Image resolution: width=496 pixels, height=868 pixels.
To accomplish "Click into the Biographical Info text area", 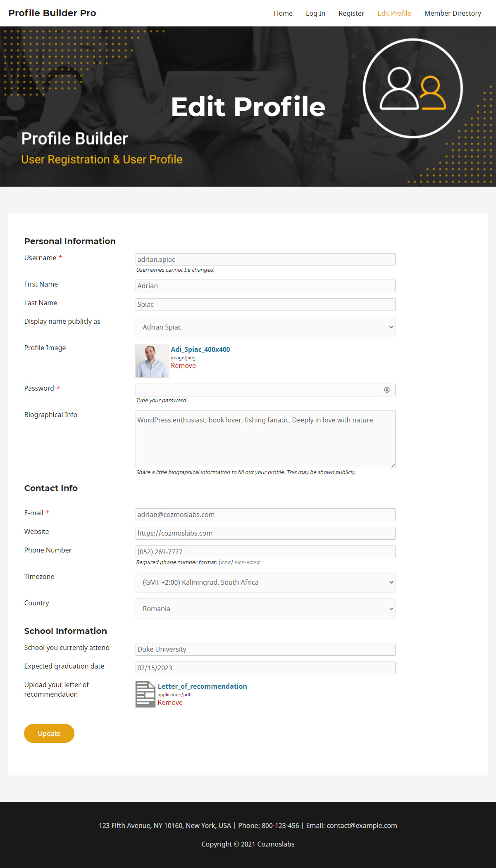I will (x=265, y=439).
